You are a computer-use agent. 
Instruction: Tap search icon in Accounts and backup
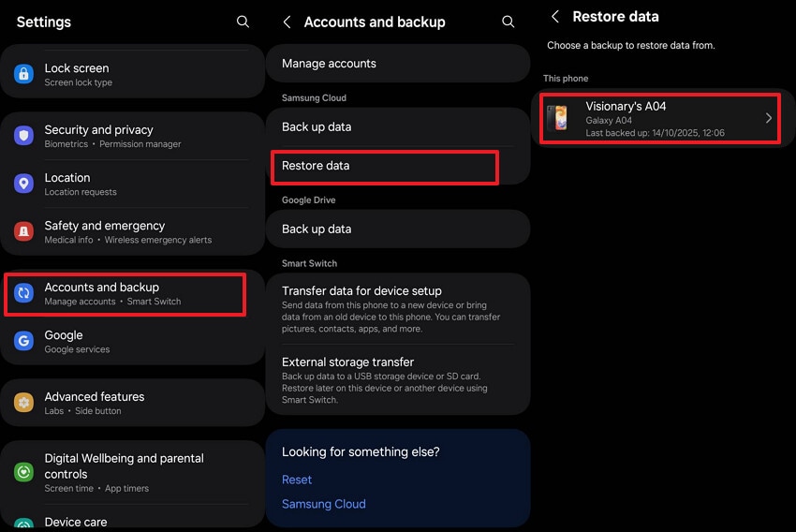(508, 22)
